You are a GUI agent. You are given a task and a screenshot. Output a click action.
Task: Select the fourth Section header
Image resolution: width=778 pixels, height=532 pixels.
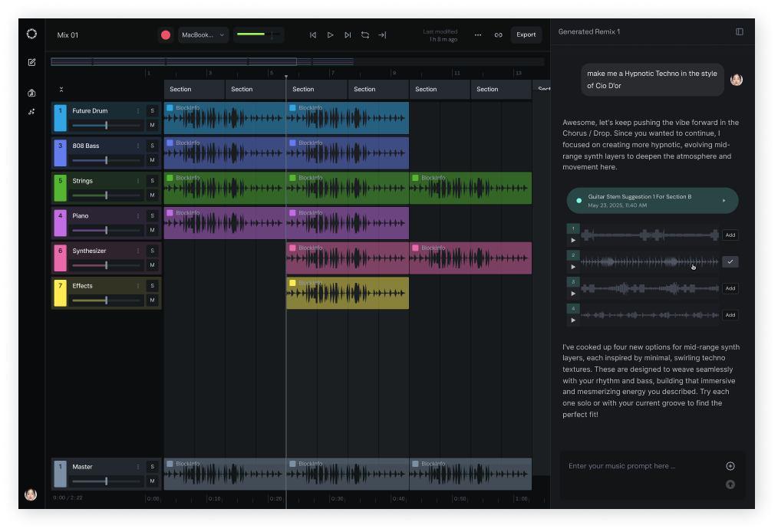pyautogui.click(x=378, y=89)
